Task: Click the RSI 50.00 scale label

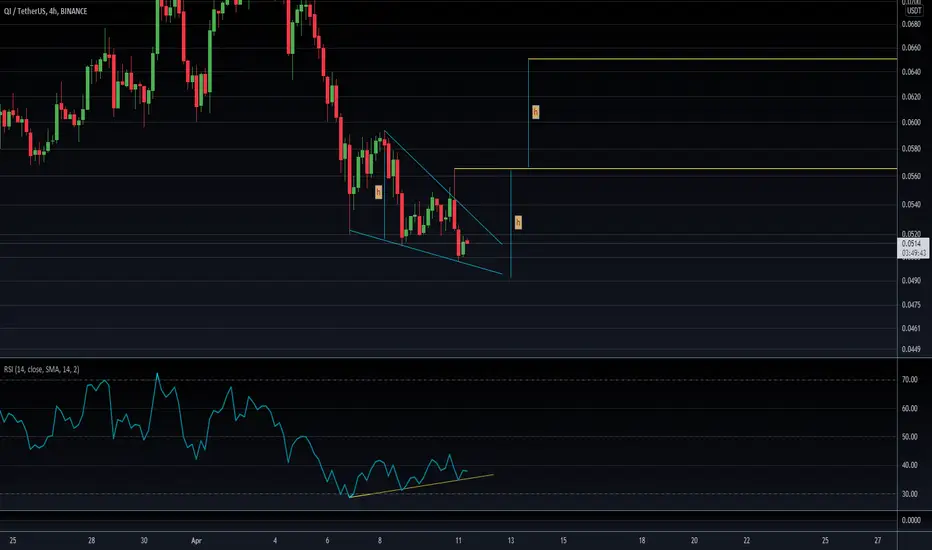Action: [910, 436]
